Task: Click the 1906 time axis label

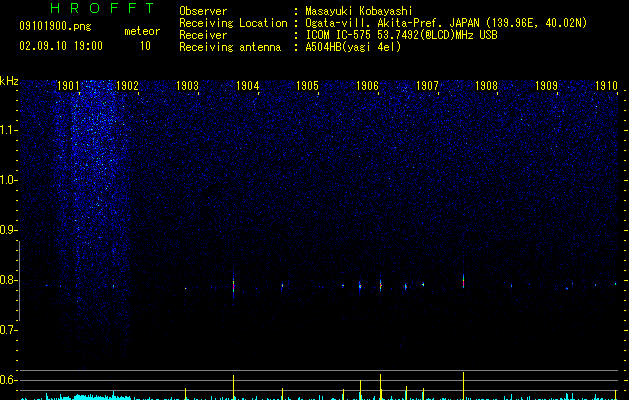Action: coord(367,86)
